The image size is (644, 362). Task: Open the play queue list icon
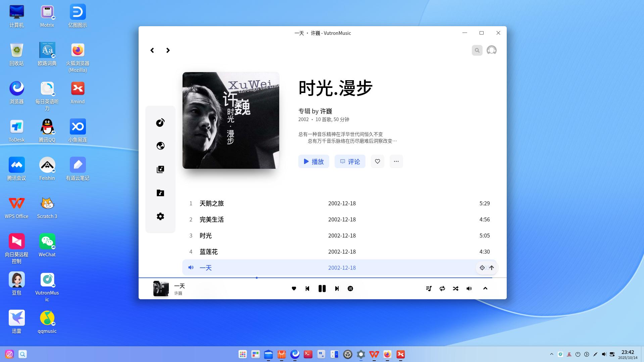pyautogui.click(x=429, y=289)
